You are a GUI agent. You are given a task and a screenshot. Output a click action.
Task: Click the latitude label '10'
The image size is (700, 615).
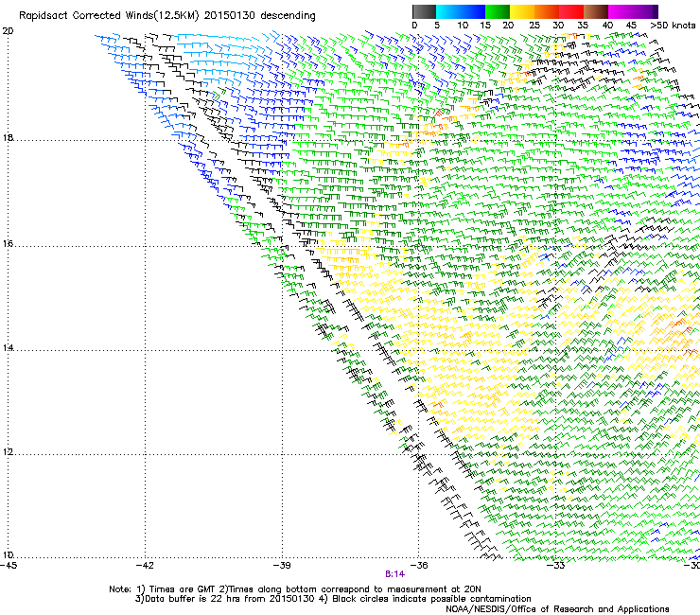tap(8, 555)
